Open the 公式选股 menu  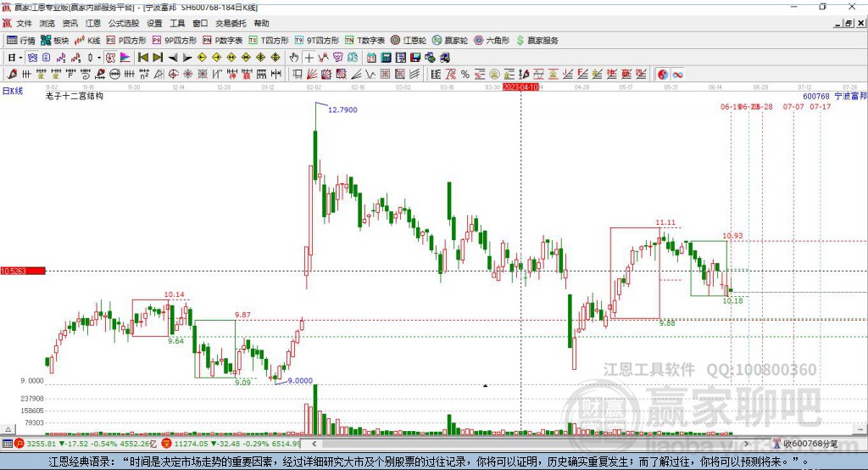(124, 23)
